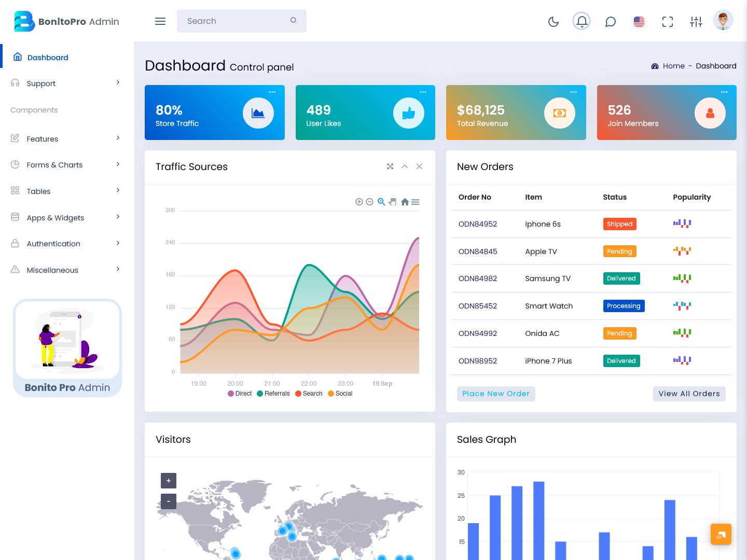
Task: Open messages using the chat bubble icon
Action: [610, 21]
